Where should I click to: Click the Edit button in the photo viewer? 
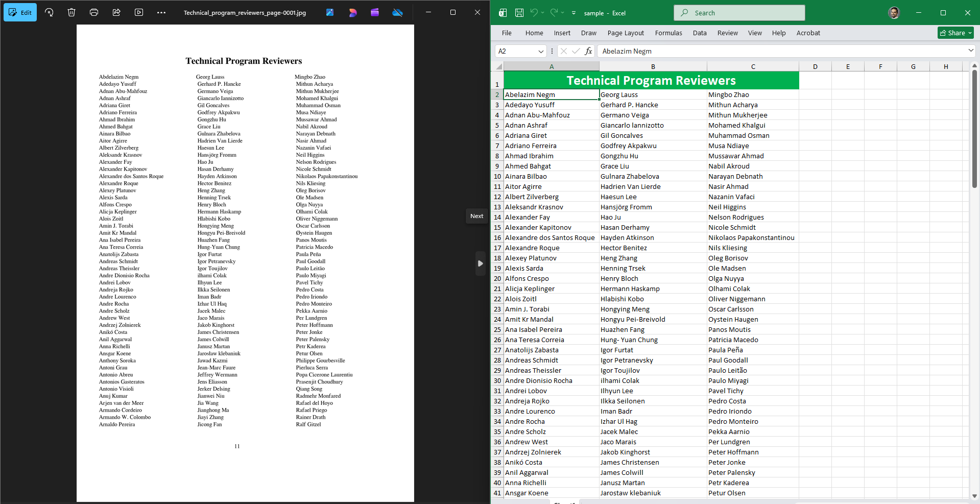(20, 12)
